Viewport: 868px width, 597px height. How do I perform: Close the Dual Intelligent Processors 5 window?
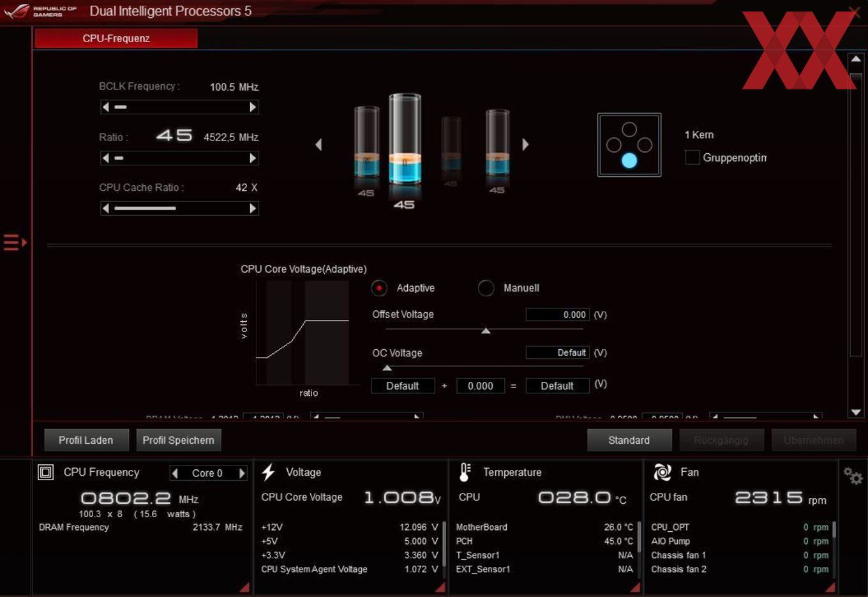[x=855, y=11]
